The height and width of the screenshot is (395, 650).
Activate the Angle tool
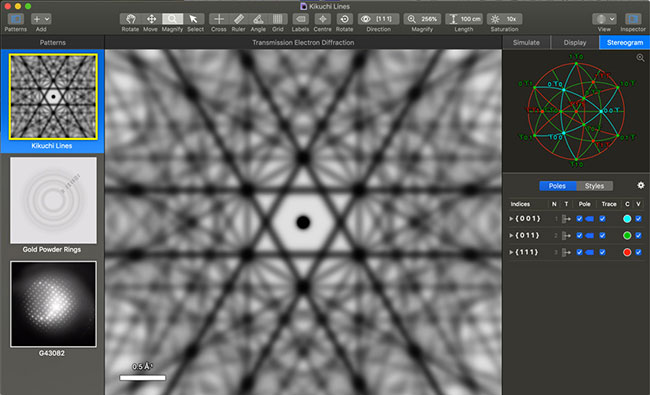258,19
